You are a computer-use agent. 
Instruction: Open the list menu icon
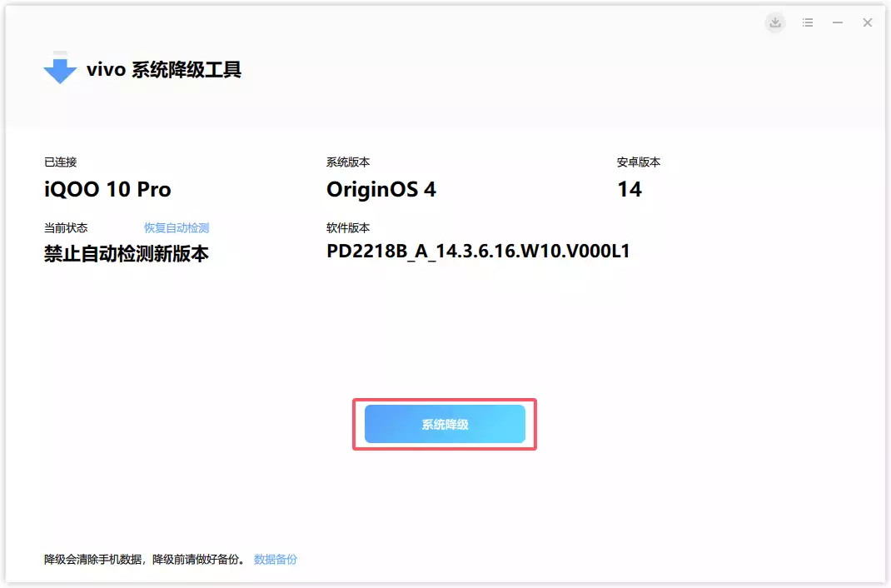click(x=808, y=22)
